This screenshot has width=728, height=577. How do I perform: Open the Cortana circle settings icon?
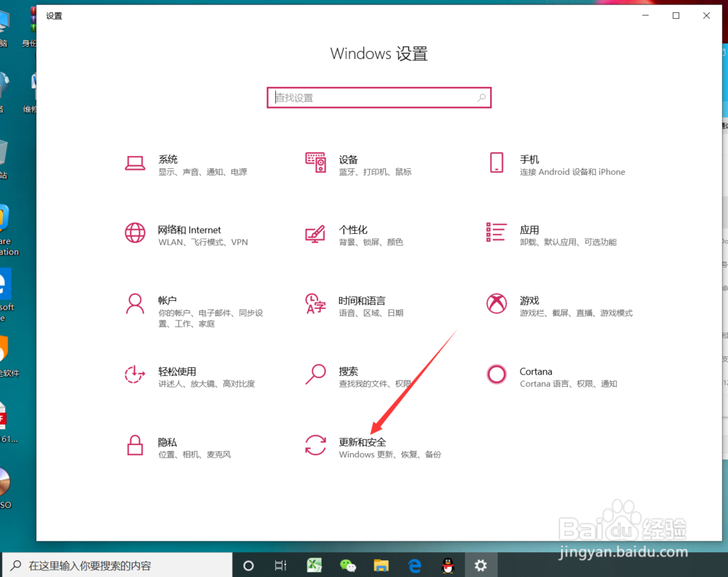tap(496, 374)
